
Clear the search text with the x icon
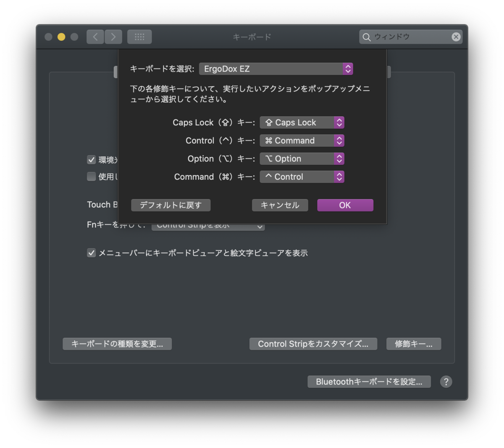pyautogui.click(x=456, y=37)
